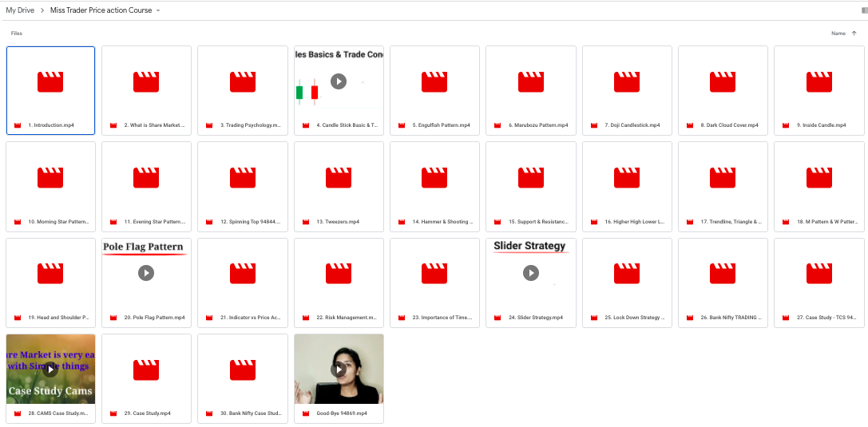Click the Name sort column label

pyautogui.click(x=838, y=34)
